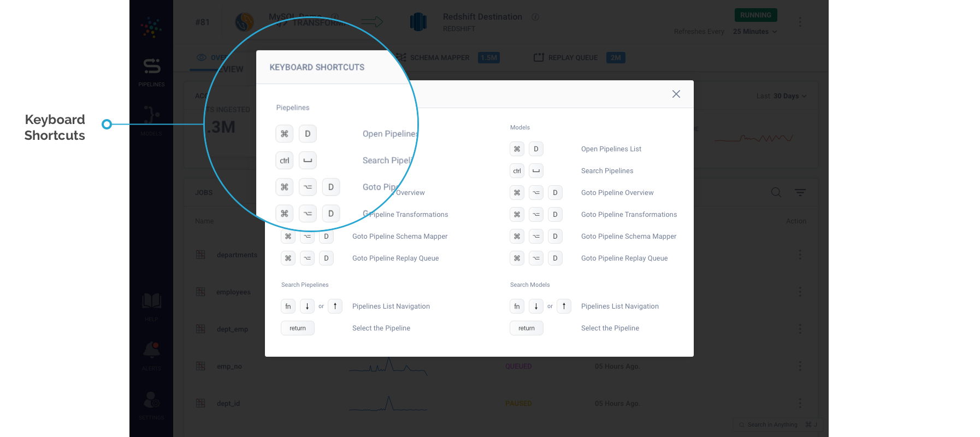This screenshot has height=437, width=980.
Task: Select the dept_id job row name
Action: [x=228, y=404]
